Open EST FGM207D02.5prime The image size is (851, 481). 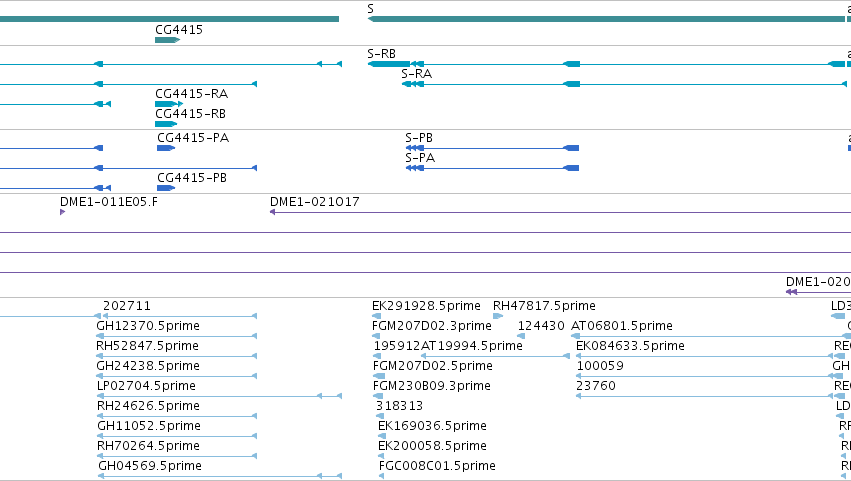[x=433, y=366]
